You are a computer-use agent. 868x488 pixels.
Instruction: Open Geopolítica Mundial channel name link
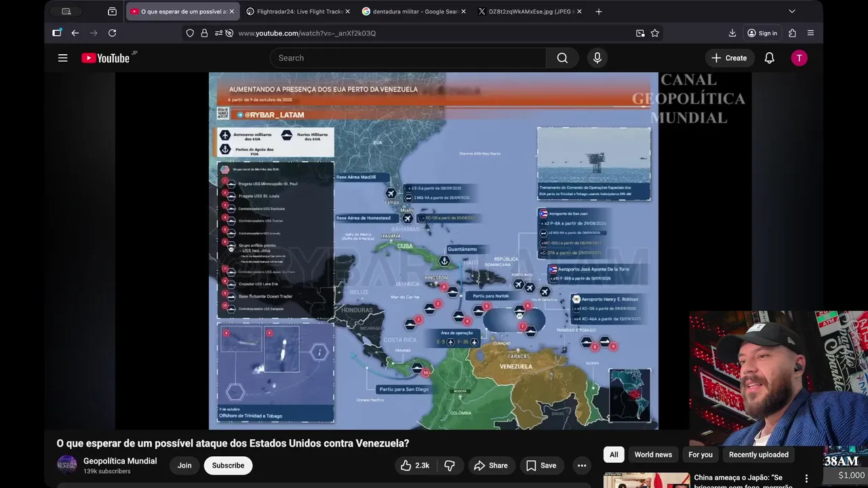click(120, 461)
